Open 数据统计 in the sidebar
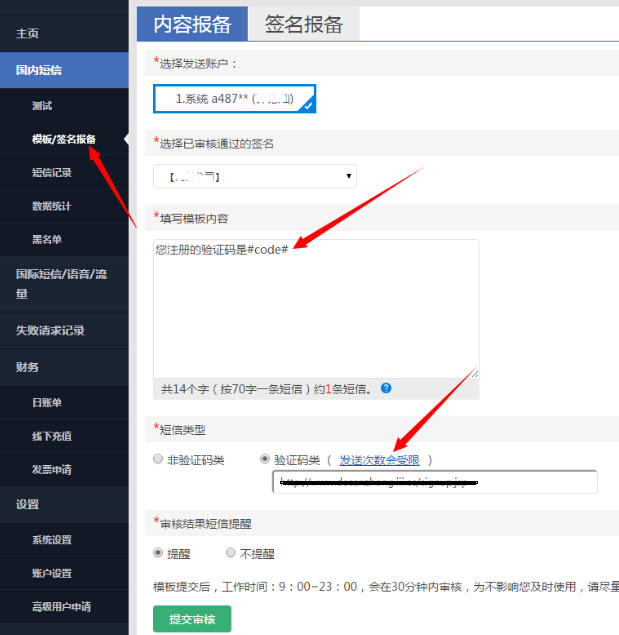Image resolution: width=619 pixels, height=635 pixels. (52, 206)
